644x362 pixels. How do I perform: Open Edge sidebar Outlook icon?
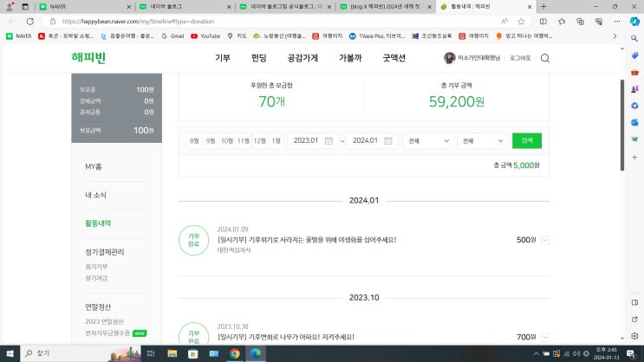pos(634,122)
